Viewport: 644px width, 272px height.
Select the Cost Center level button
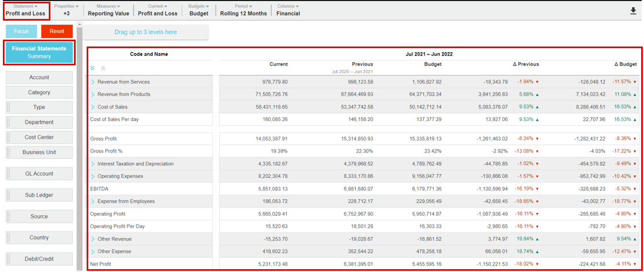click(x=39, y=137)
